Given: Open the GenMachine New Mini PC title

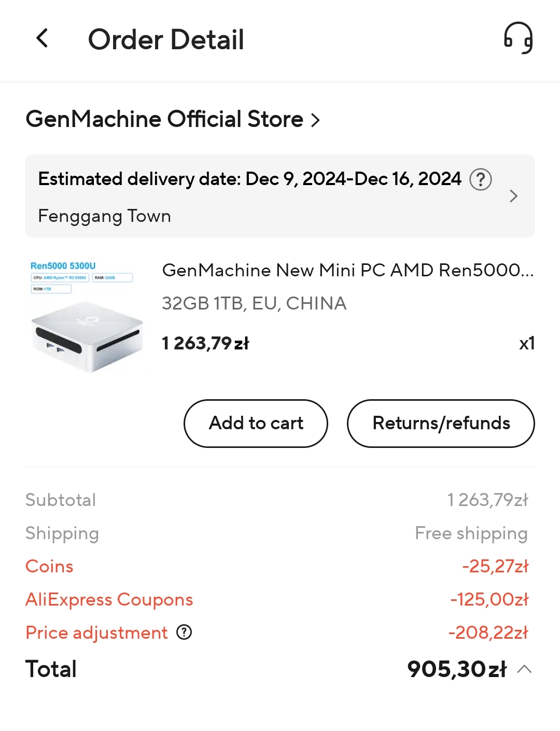Looking at the screenshot, I should (347, 270).
